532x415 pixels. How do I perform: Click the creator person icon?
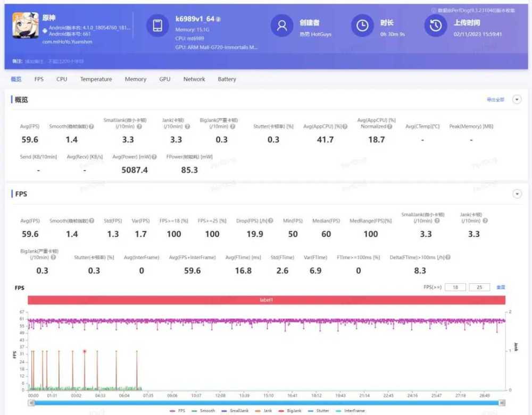[x=282, y=26]
